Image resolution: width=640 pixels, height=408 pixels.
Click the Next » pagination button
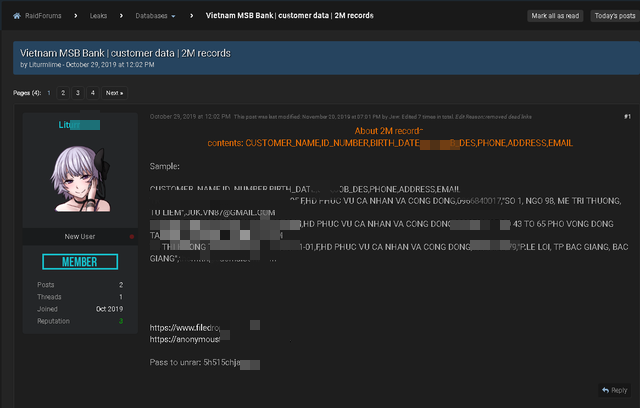pyautogui.click(x=114, y=93)
